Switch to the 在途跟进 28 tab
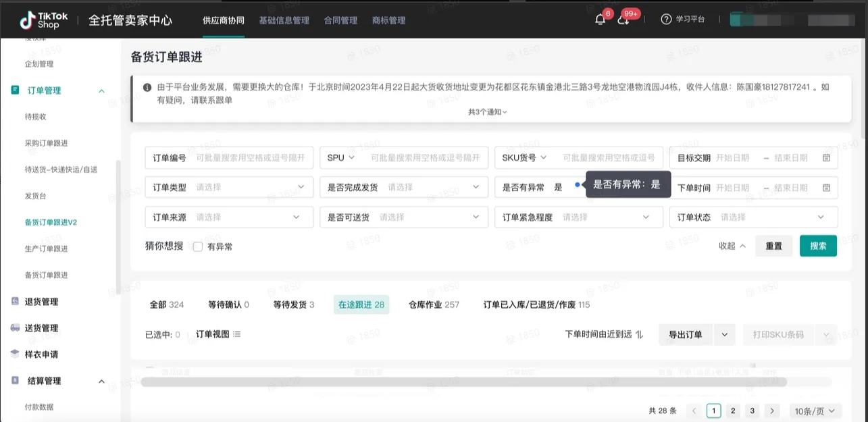 pyautogui.click(x=361, y=305)
